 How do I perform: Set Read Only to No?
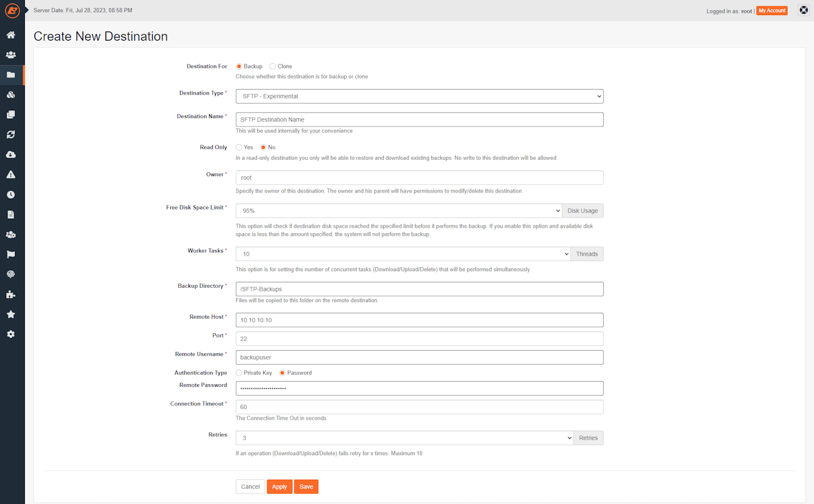[263, 147]
